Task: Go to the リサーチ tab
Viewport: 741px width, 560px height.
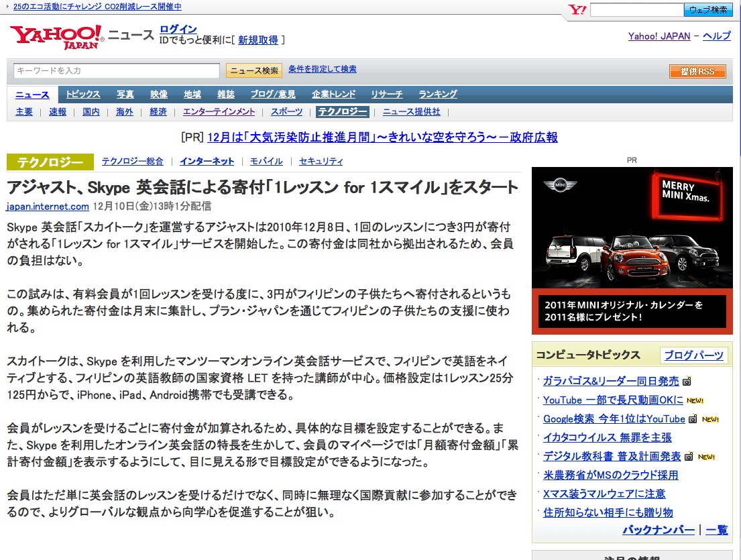Action: click(x=386, y=95)
